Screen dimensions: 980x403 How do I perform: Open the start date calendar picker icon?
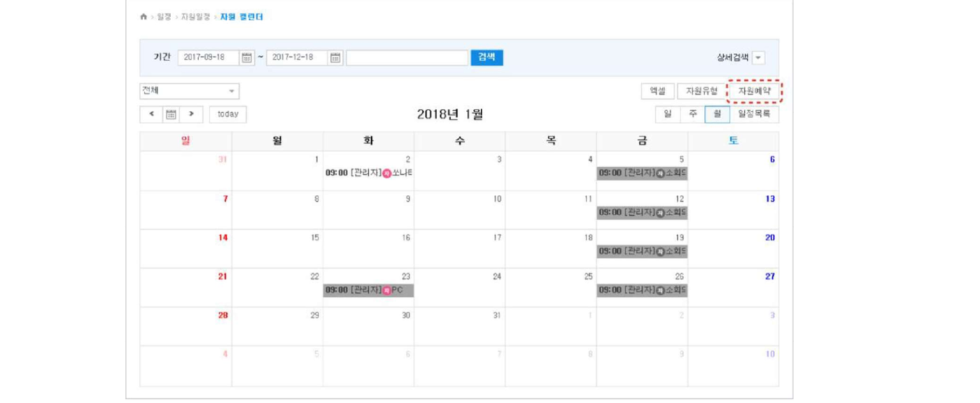click(246, 58)
